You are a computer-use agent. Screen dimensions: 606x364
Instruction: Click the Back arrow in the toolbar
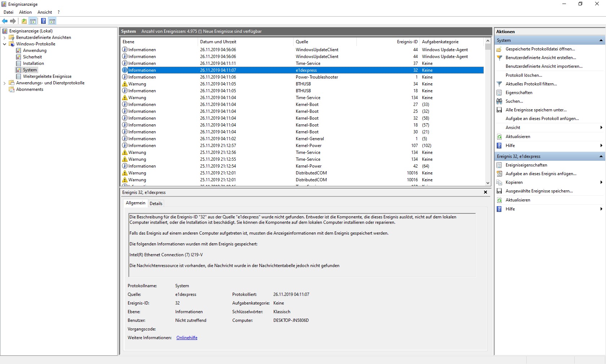tap(5, 21)
